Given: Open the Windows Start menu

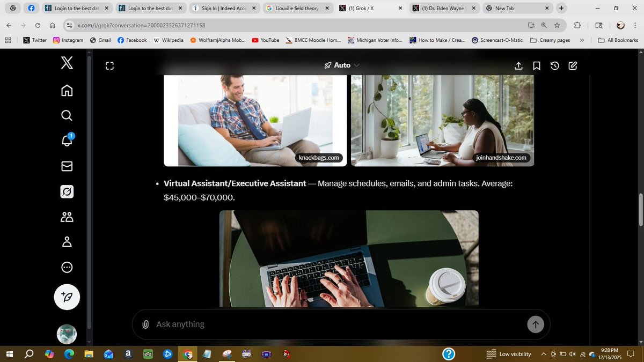Looking at the screenshot, I should (9, 354).
